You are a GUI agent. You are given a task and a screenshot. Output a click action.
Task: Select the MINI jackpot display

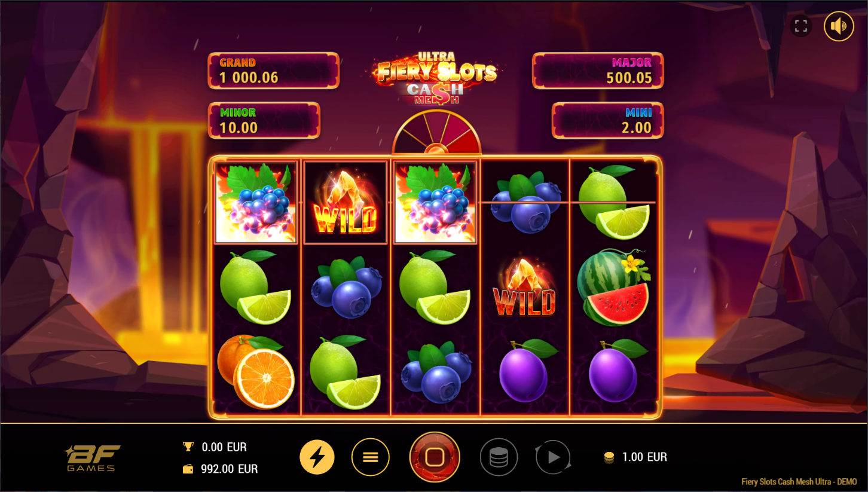[607, 120]
